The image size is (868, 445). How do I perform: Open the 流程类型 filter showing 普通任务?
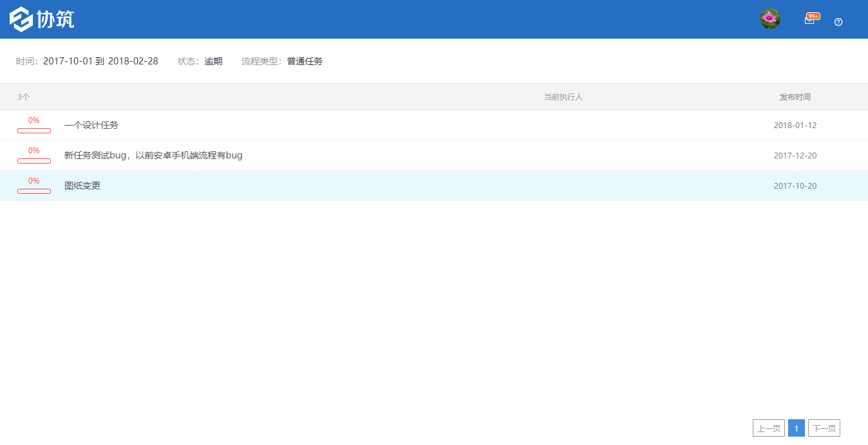coord(305,61)
